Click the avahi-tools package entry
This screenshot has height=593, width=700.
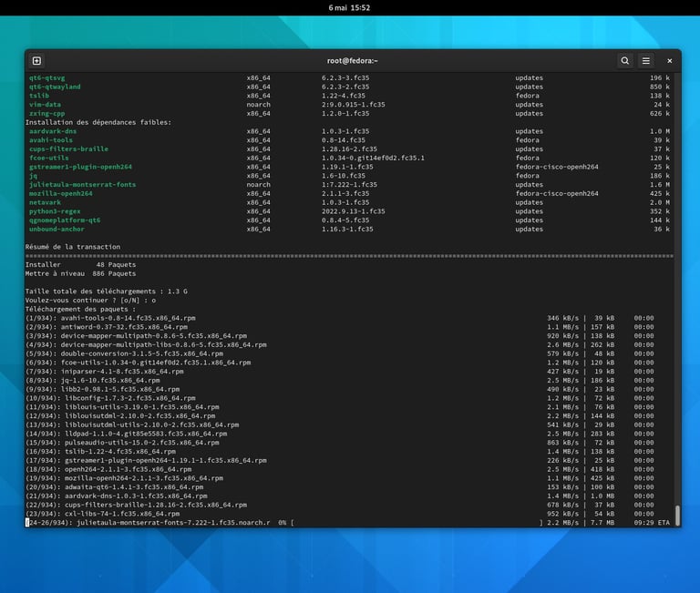51,140
